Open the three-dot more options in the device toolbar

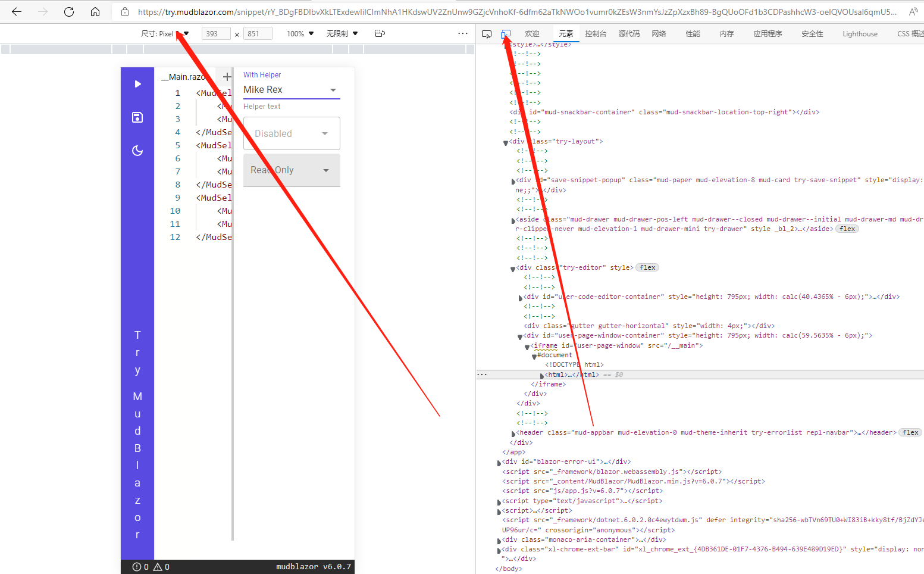point(463,34)
